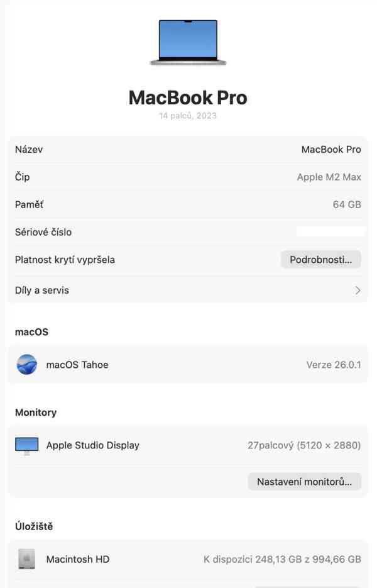The width and height of the screenshot is (377, 588).
Task: Click the large MacBook Pro heading
Action: point(188,97)
